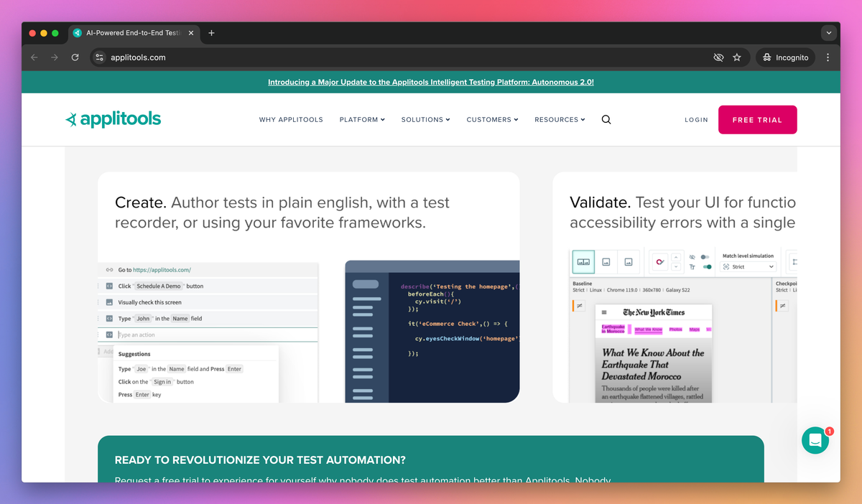
Task: Click the New York Times masthead
Action: click(x=654, y=312)
